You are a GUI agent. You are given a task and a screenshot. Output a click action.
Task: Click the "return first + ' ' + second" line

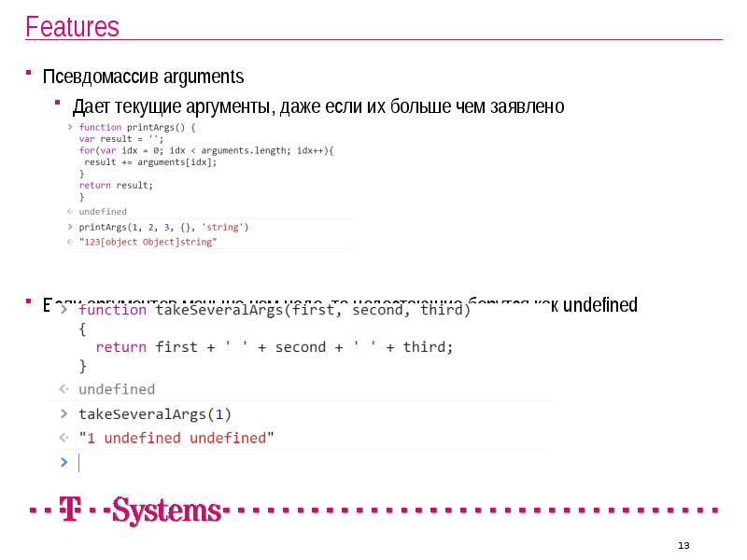(x=274, y=347)
